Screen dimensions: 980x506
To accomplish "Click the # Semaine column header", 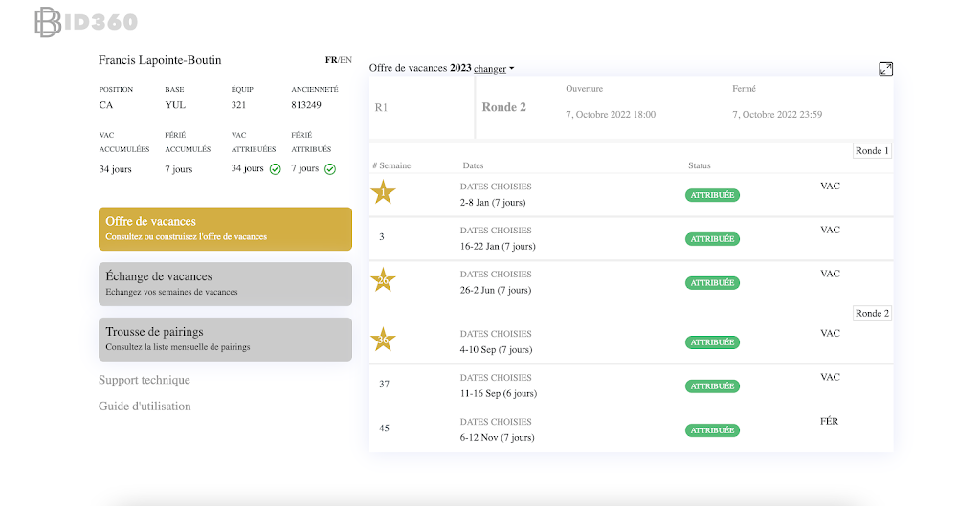I will click(x=391, y=165).
